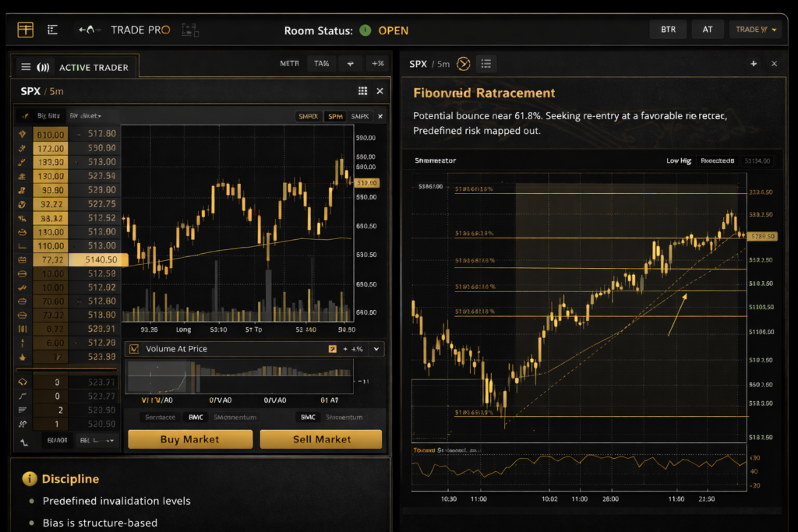Open the Active Trader hamburger menu

26,68
